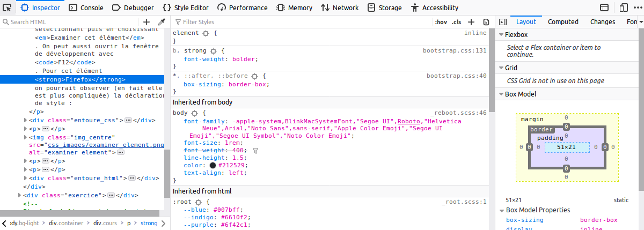
Task: Expand the div entoure_css node
Action: 26,120
